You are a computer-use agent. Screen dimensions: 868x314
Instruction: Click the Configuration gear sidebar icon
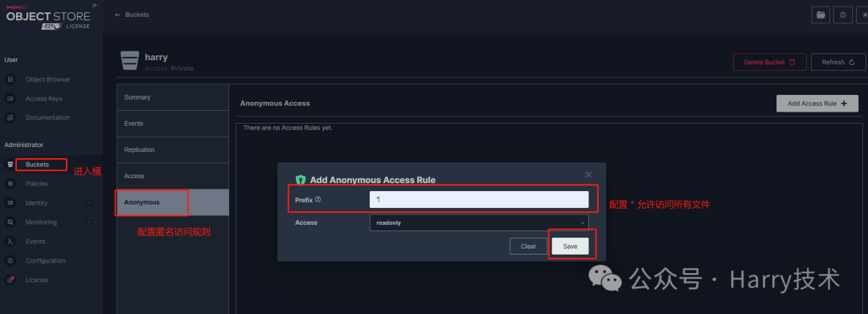coord(10,260)
